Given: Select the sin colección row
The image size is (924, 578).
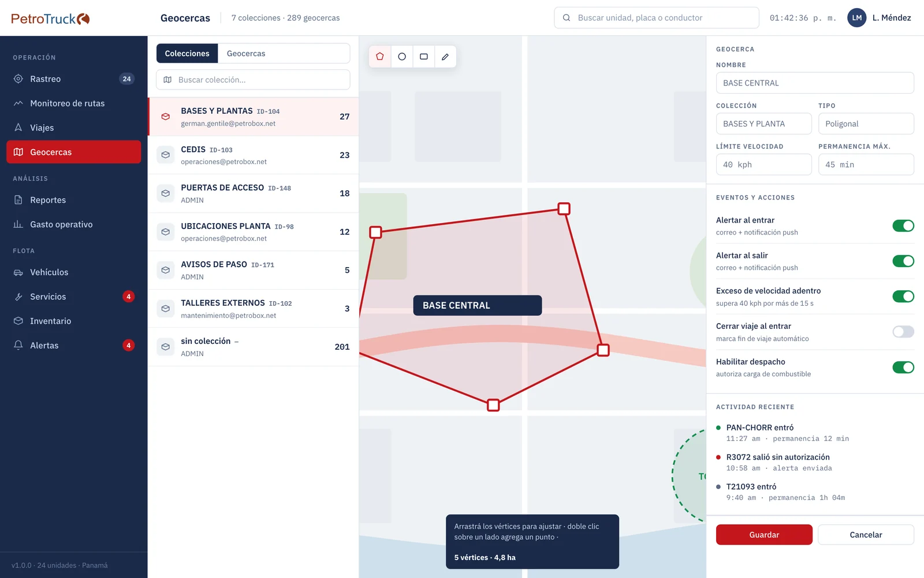Looking at the screenshot, I should pyautogui.click(x=254, y=347).
